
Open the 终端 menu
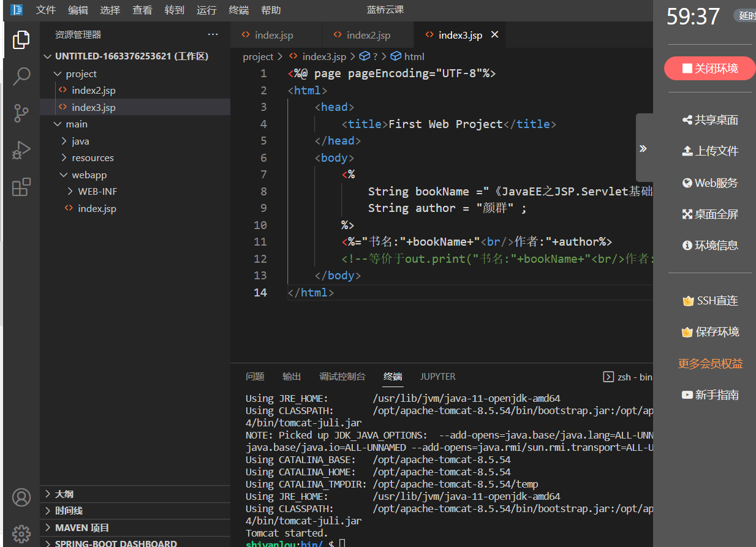tap(239, 10)
